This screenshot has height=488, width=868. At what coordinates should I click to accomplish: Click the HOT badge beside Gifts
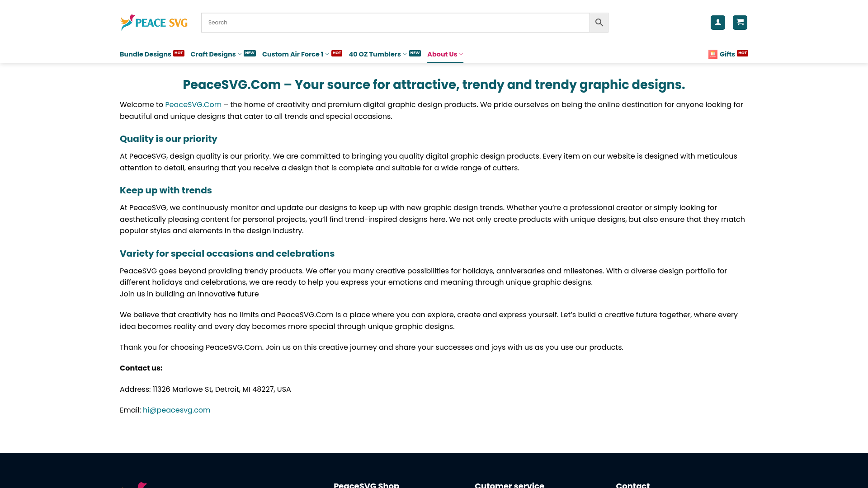(x=743, y=53)
